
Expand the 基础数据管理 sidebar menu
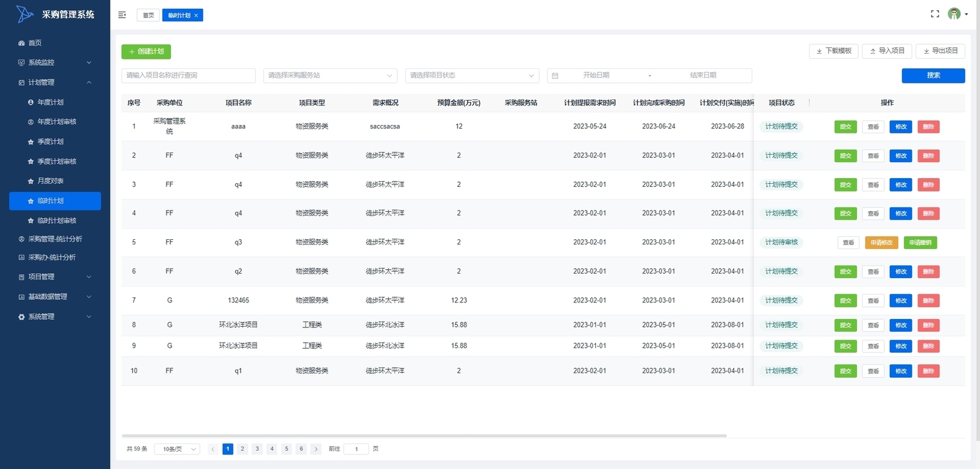click(x=55, y=297)
